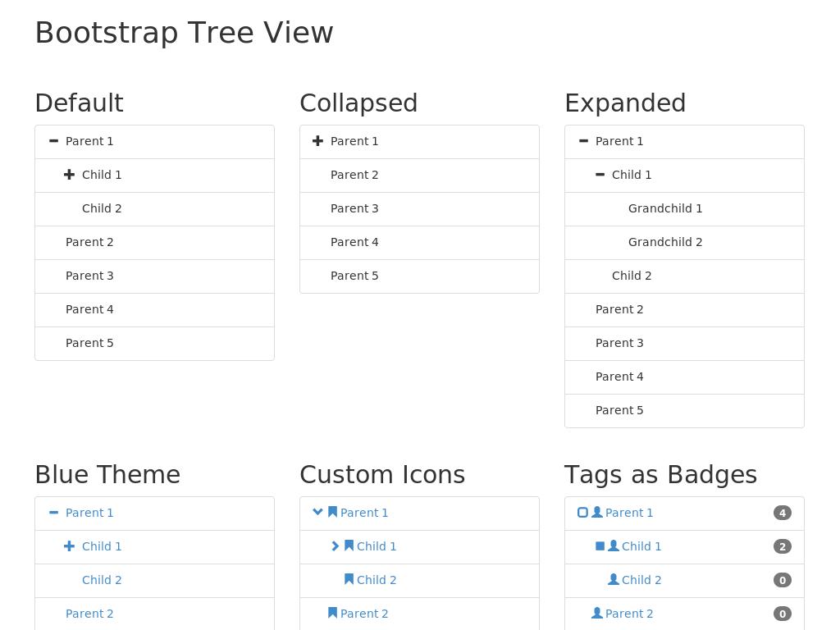Click the bookmark icon next to Custom Icons Child 1
Image resolution: width=840 pixels, height=630 pixels.
click(349, 546)
